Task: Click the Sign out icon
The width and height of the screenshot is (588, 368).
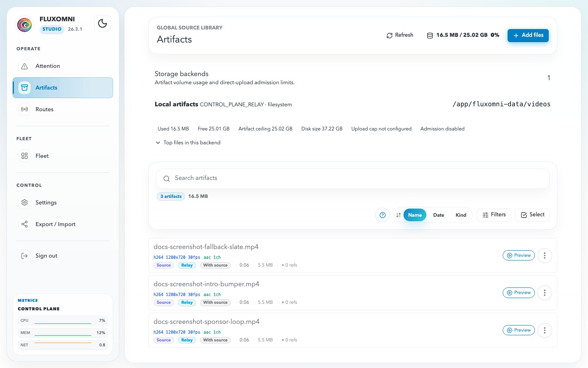Action: click(x=24, y=256)
